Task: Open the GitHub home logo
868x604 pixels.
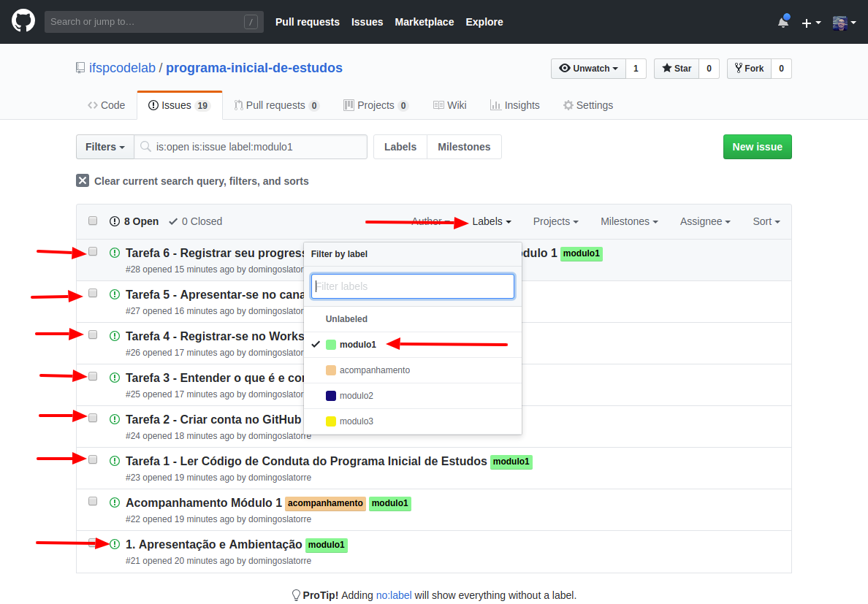Action: tap(23, 22)
